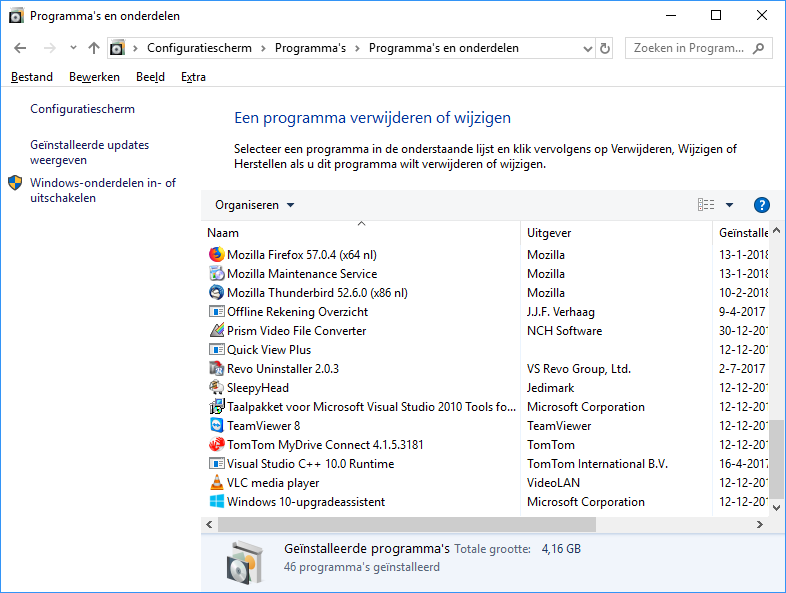Screen dimensions: 786x593
Task: Click the TeamViewer 8 icon
Action: coord(217,426)
